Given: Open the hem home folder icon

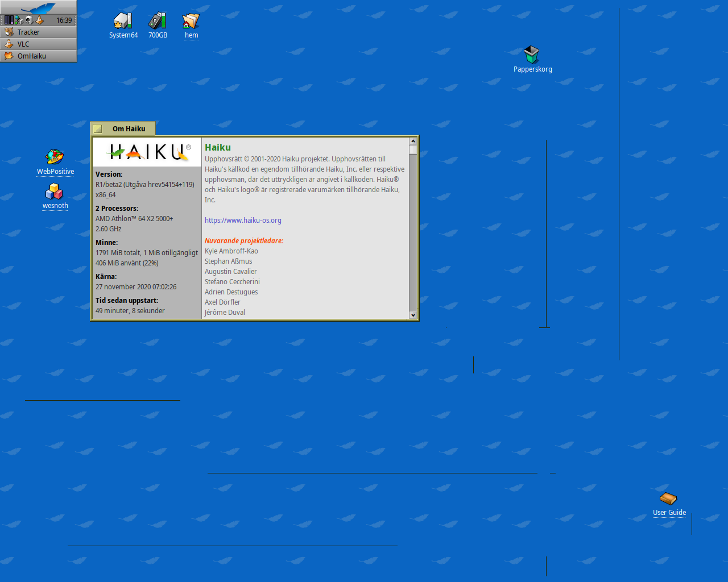Looking at the screenshot, I should pyautogui.click(x=191, y=21).
